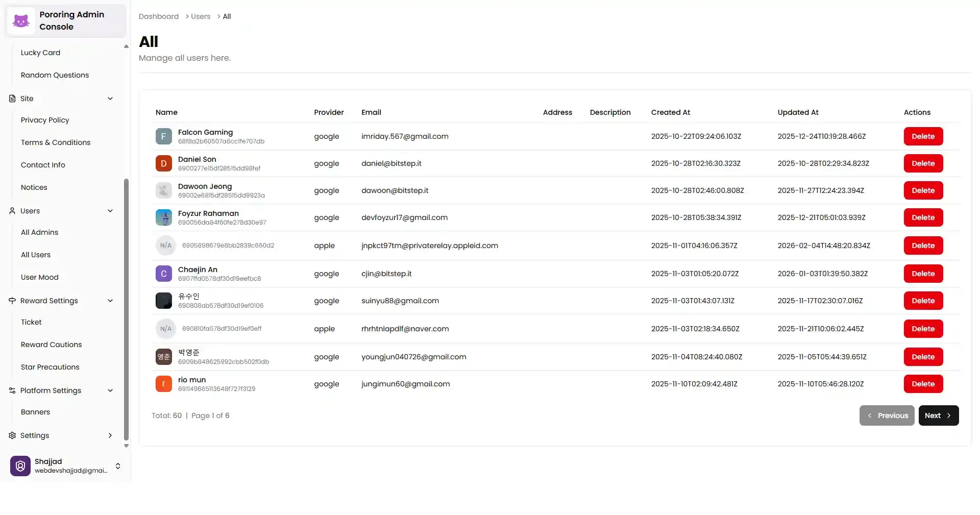Open All Admins in the sidebar
The width and height of the screenshot is (980, 515).
[x=39, y=232]
